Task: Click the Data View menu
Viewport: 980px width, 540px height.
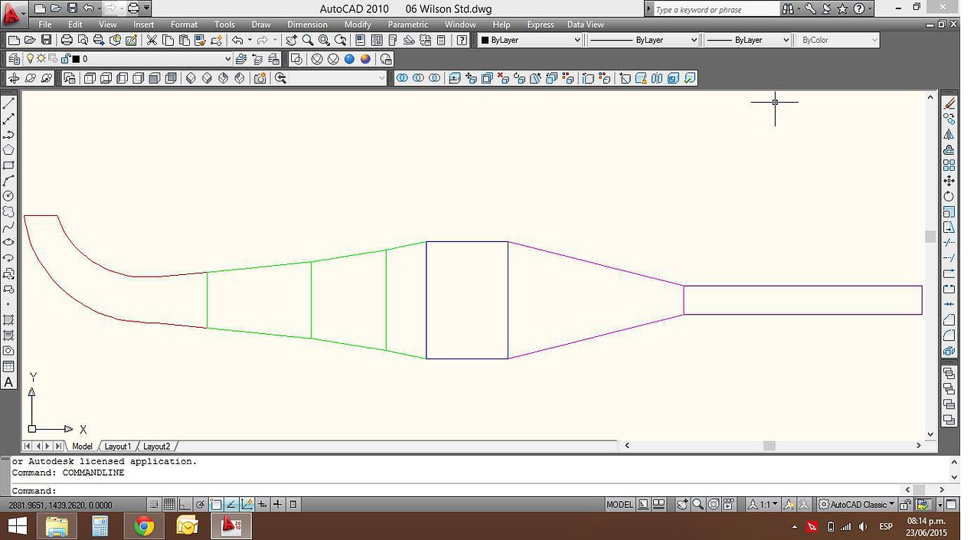Action: click(x=586, y=25)
